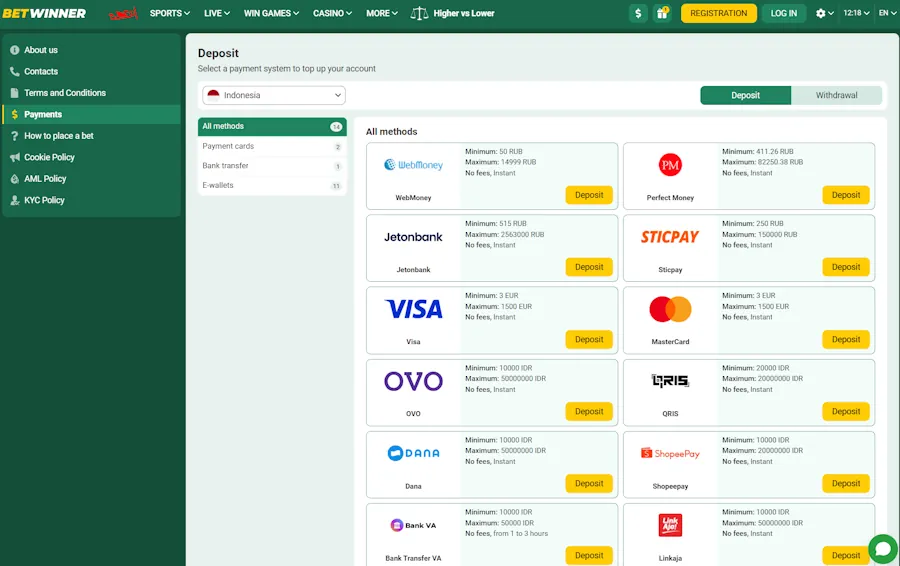Screen dimensions: 900x566
Task: Click the BetWinner logo
Action: tap(43, 13)
